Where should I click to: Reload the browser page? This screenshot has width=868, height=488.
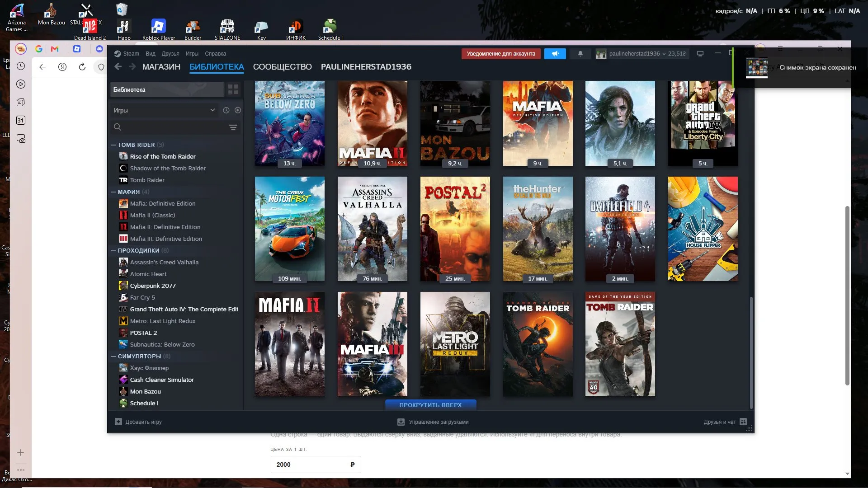[x=82, y=67]
